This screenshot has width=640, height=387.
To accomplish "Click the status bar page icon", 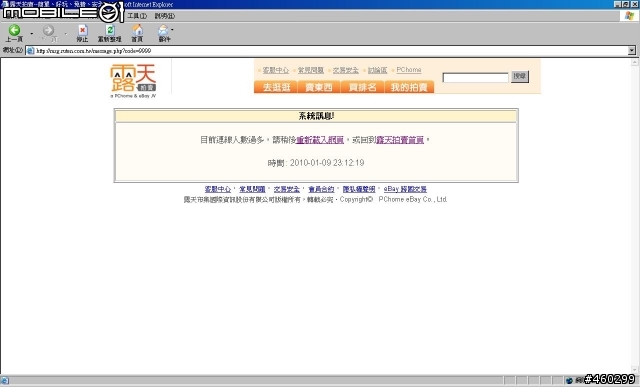I will click(5, 380).
